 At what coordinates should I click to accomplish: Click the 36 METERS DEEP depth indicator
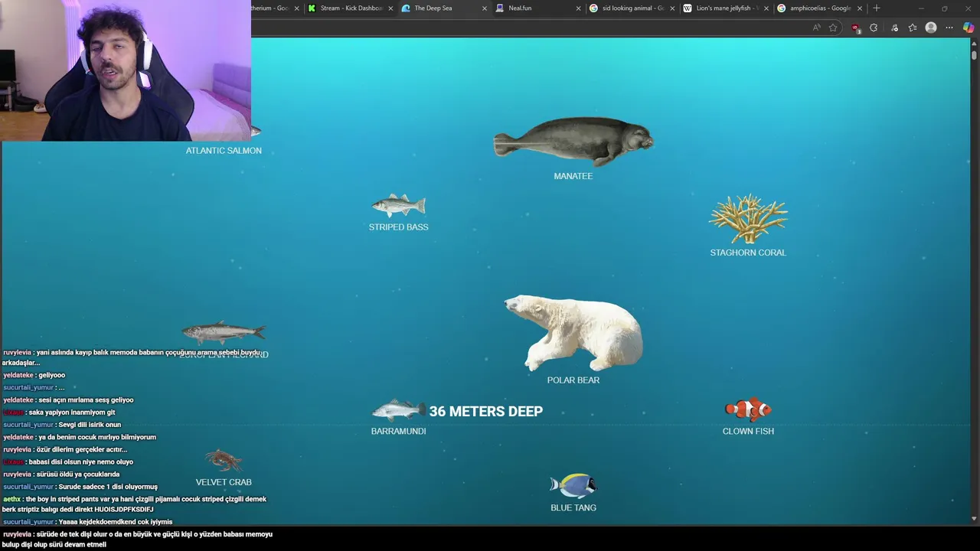(x=485, y=412)
